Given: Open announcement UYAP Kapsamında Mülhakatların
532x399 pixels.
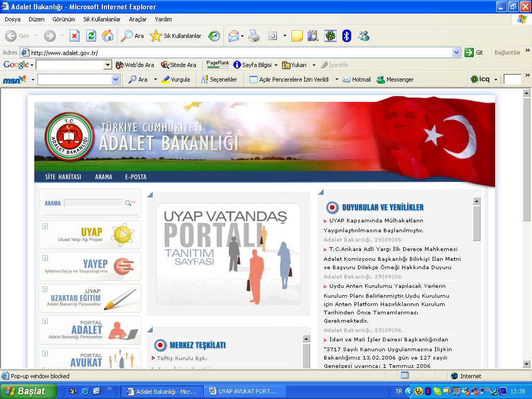Looking at the screenshot, I should pos(374,225).
